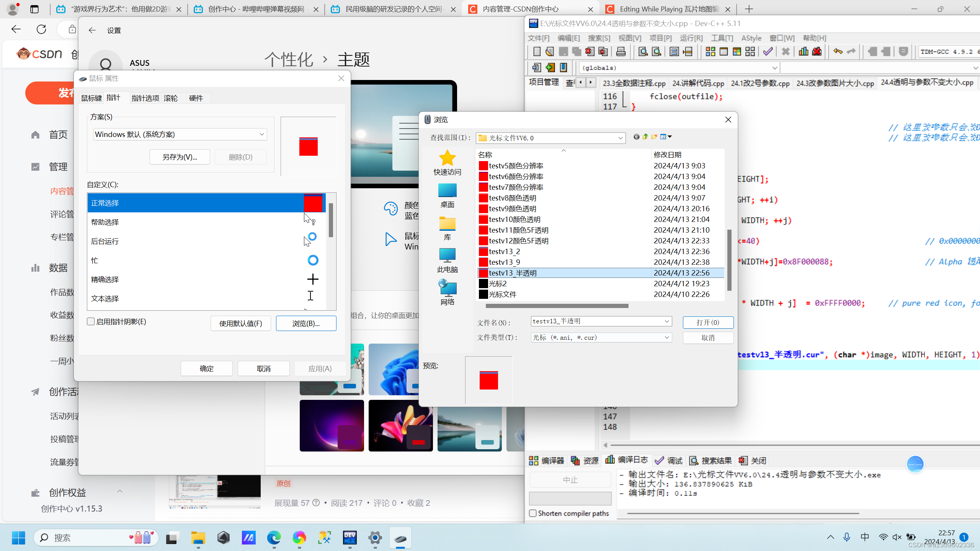Image resolution: width=980 pixels, height=551 pixels.
Task: Click the Undo arrow in Dev-C++ toolbar
Action: coord(838,51)
